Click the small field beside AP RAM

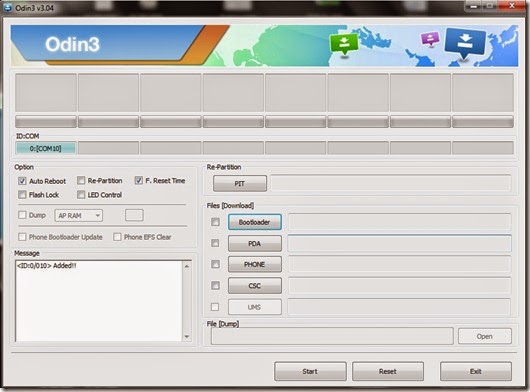pos(134,215)
